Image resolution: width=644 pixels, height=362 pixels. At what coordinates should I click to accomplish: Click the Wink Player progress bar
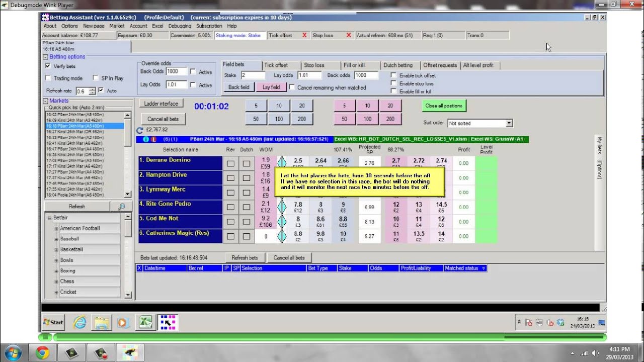coord(330,337)
